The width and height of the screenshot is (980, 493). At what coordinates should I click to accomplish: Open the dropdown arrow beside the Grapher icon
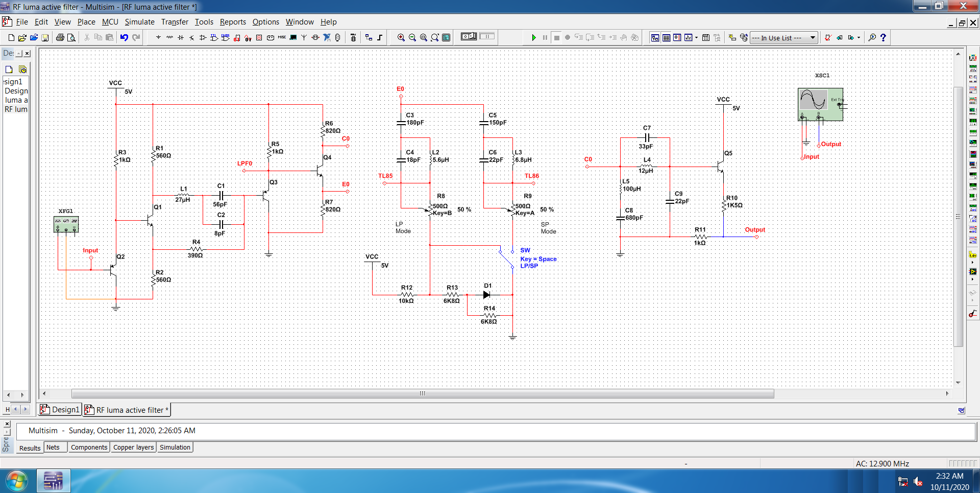pos(696,38)
